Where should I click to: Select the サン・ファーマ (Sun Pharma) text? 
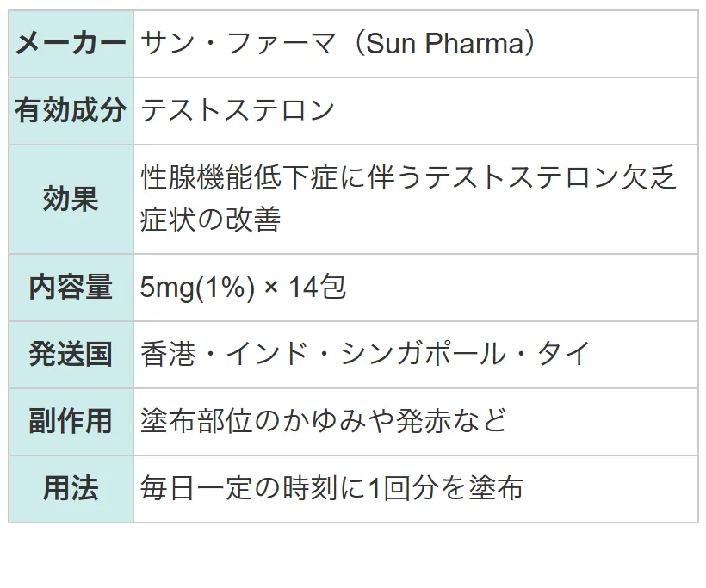tap(338, 44)
